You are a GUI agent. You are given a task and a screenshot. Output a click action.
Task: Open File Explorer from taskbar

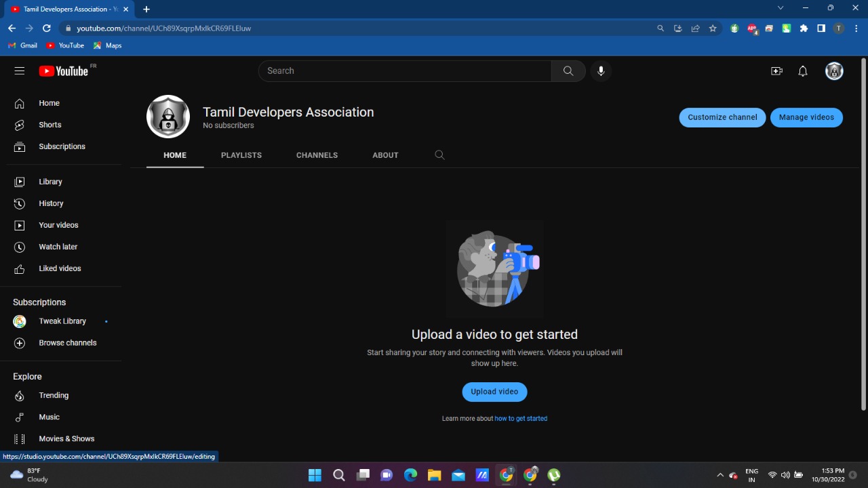tap(435, 475)
